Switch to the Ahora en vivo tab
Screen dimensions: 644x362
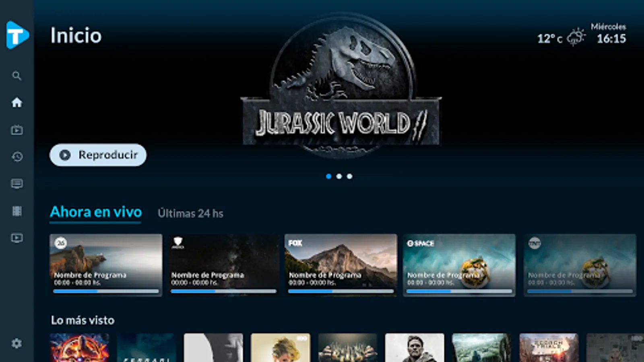[96, 212]
